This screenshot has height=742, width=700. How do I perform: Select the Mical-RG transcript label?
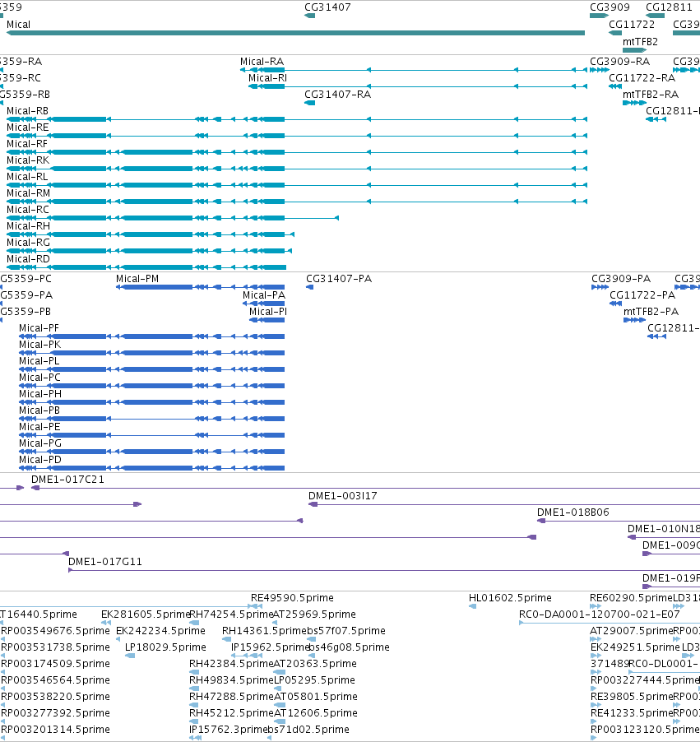click(x=29, y=243)
